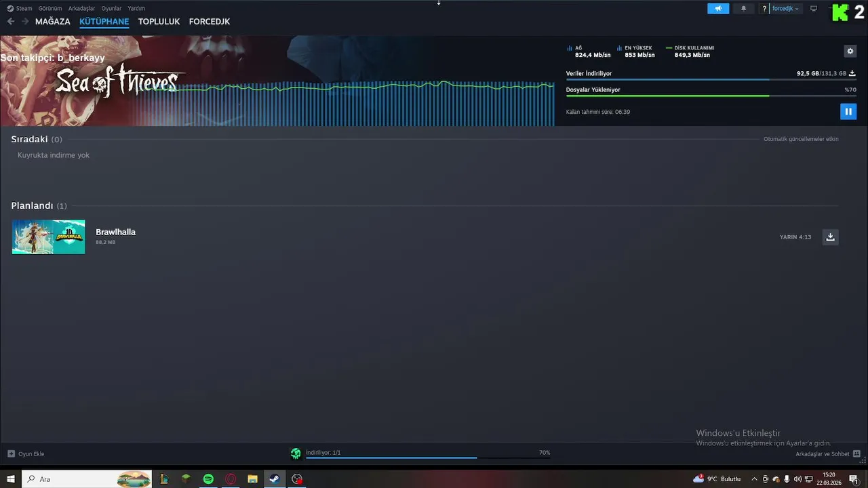Pause the Sea of Thieves download

coord(848,112)
